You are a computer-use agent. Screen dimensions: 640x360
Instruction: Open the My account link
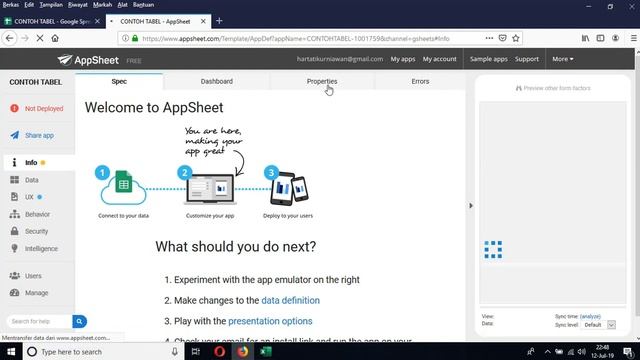point(440,59)
